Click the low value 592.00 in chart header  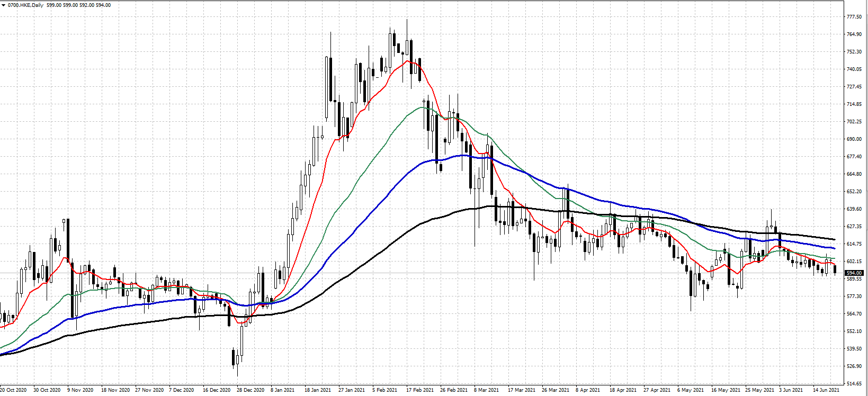click(87, 5)
